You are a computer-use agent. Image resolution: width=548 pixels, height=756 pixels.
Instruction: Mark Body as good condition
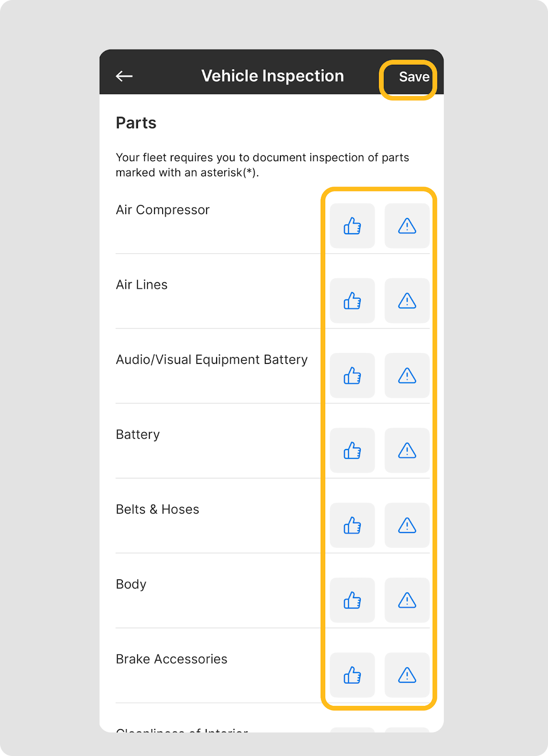coord(352,600)
